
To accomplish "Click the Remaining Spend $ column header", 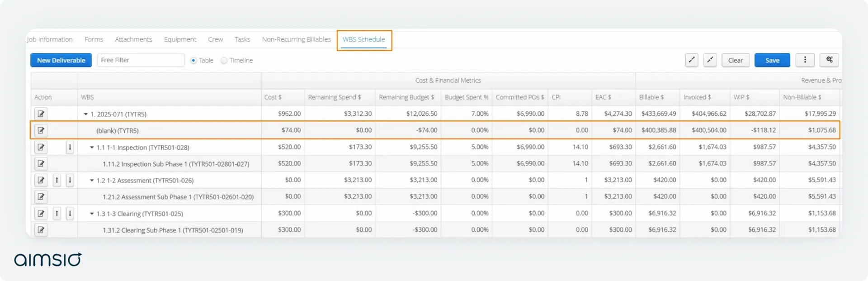I will [x=340, y=97].
